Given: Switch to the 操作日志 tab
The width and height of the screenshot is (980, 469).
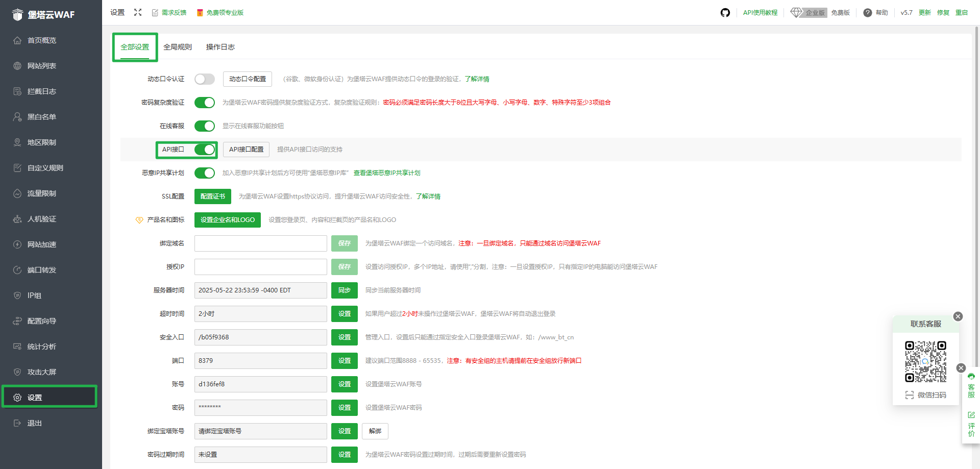Looking at the screenshot, I should point(220,47).
